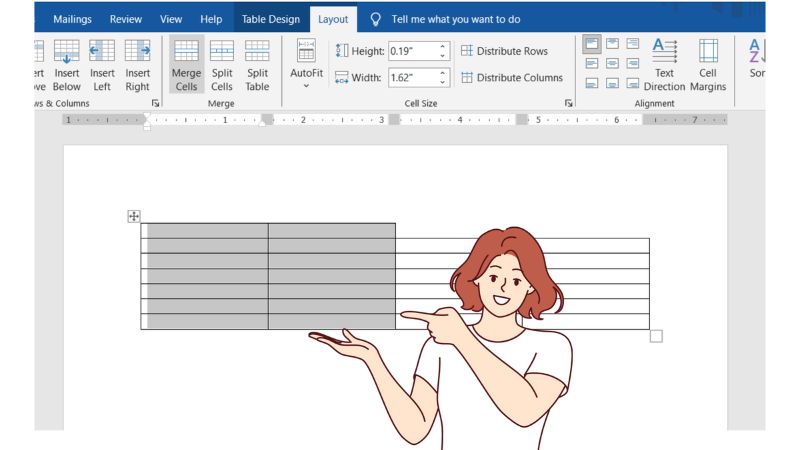Open the Mailings tab
800x450 pixels.
click(72, 19)
